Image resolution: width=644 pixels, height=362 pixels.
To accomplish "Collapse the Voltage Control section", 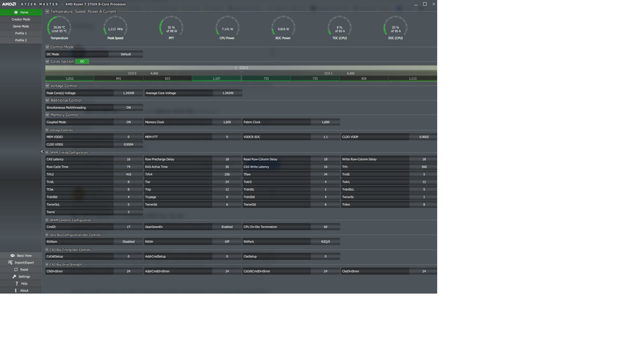I will point(47,86).
